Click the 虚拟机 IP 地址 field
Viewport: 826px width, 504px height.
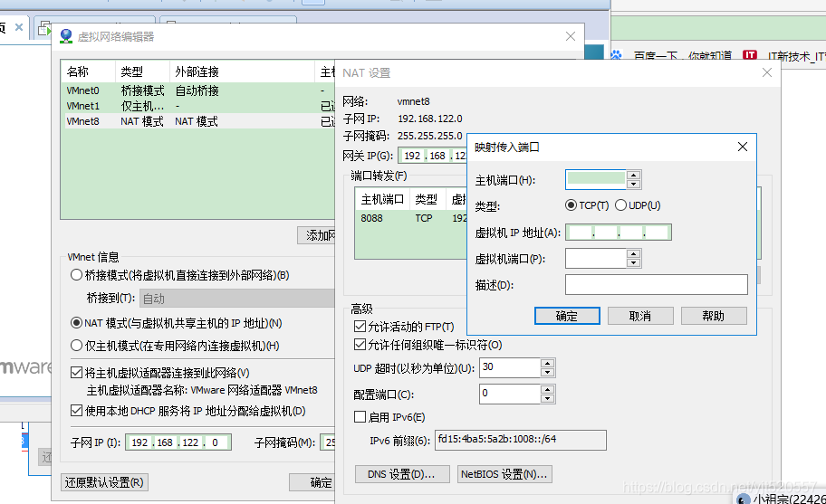[619, 232]
